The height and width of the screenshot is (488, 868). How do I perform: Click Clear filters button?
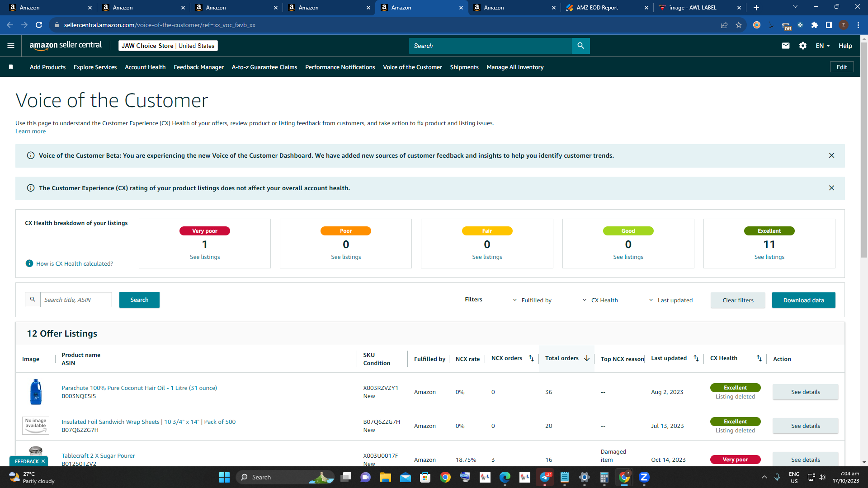(x=738, y=300)
